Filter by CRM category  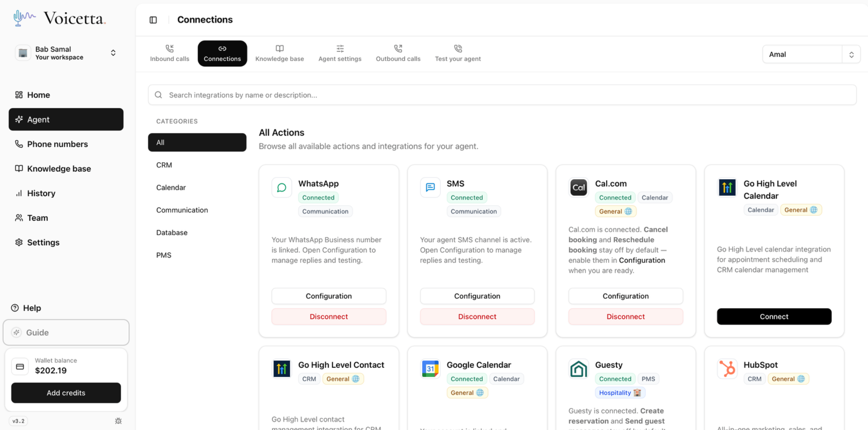coord(197,165)
